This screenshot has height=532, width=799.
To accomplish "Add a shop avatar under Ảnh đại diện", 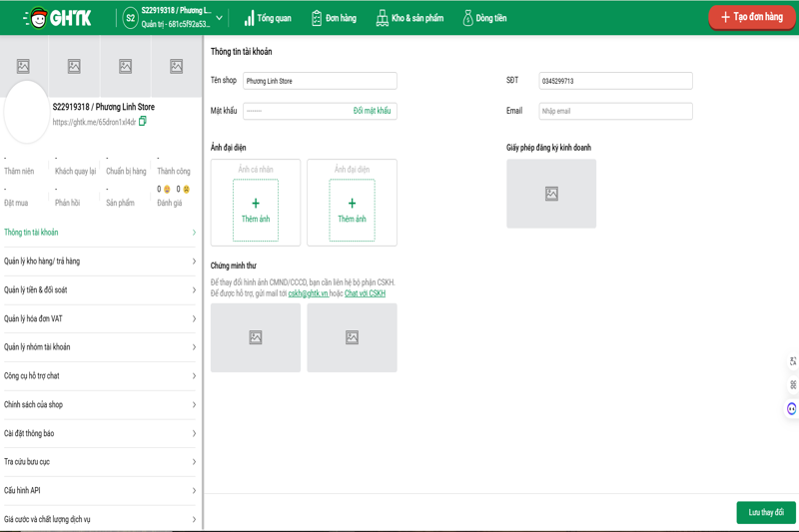I will pos(352,210).
